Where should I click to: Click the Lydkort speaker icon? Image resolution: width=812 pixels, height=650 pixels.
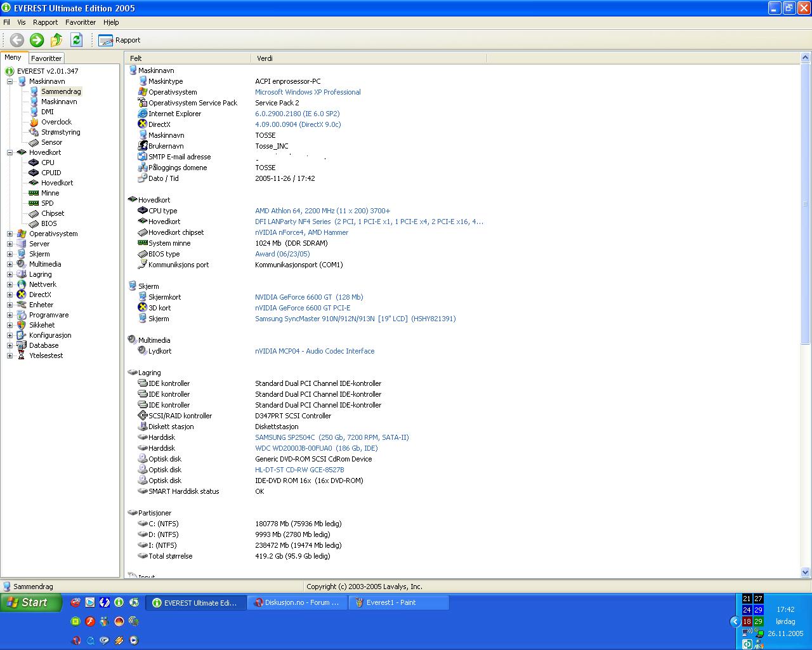[x=143, y=351]
